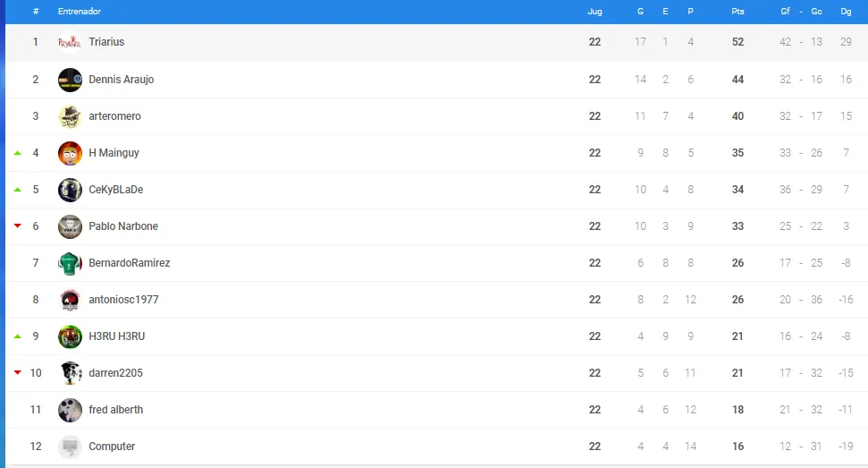868x468 pixels.
Task: Click fred alberth's 18 points value
Action: click(x=737, y=410)
